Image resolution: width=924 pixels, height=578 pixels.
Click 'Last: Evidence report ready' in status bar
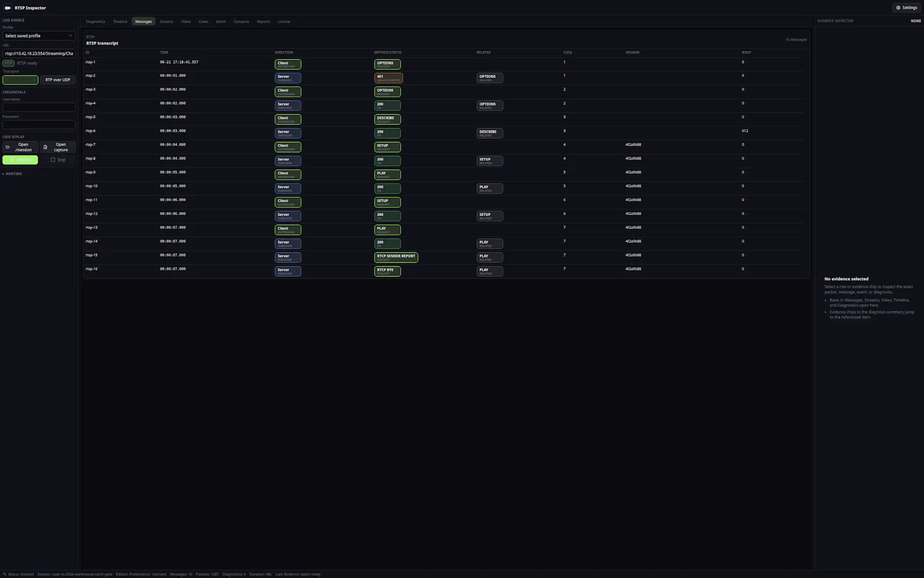pyautogui.click(x=298, y=574)
